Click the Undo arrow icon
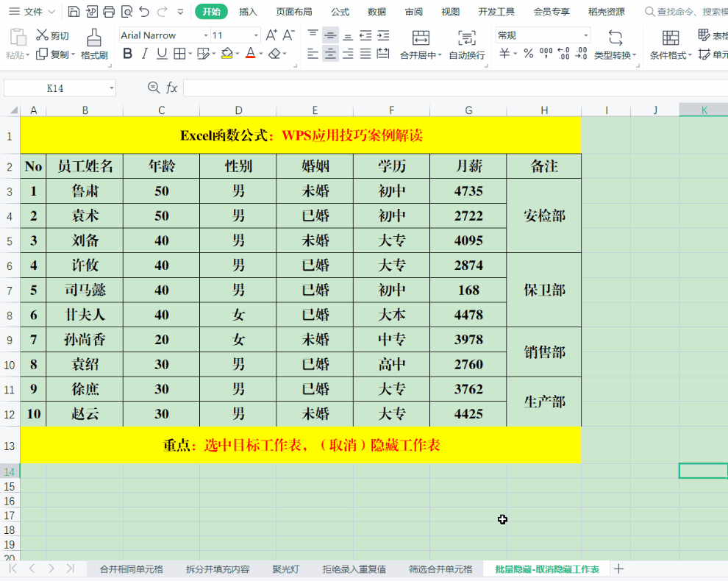Screen dimensions: 728x581 (x=144, y=12)
